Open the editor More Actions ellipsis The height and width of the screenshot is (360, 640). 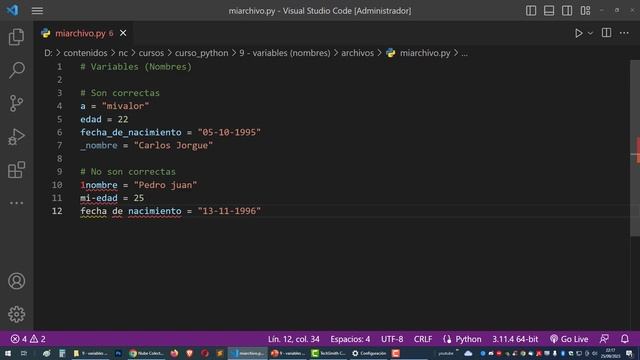pos(624,33)
